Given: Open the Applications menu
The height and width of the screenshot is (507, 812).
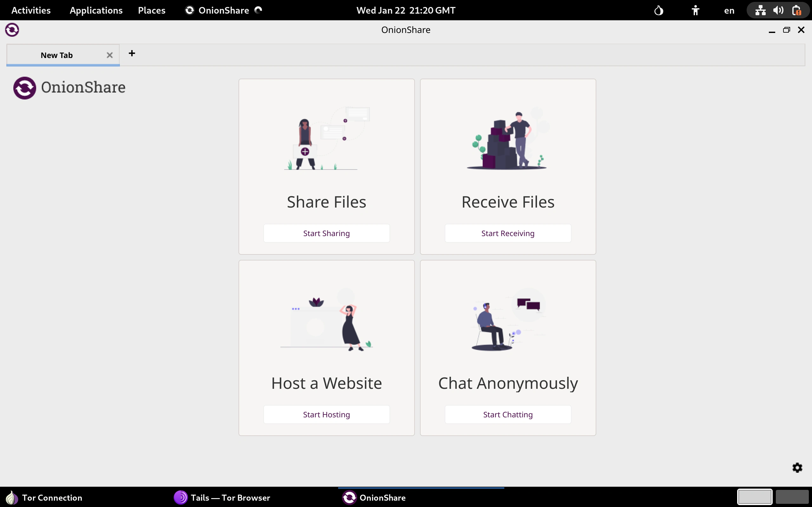Looking at the screenshot, I should point(96,10).
